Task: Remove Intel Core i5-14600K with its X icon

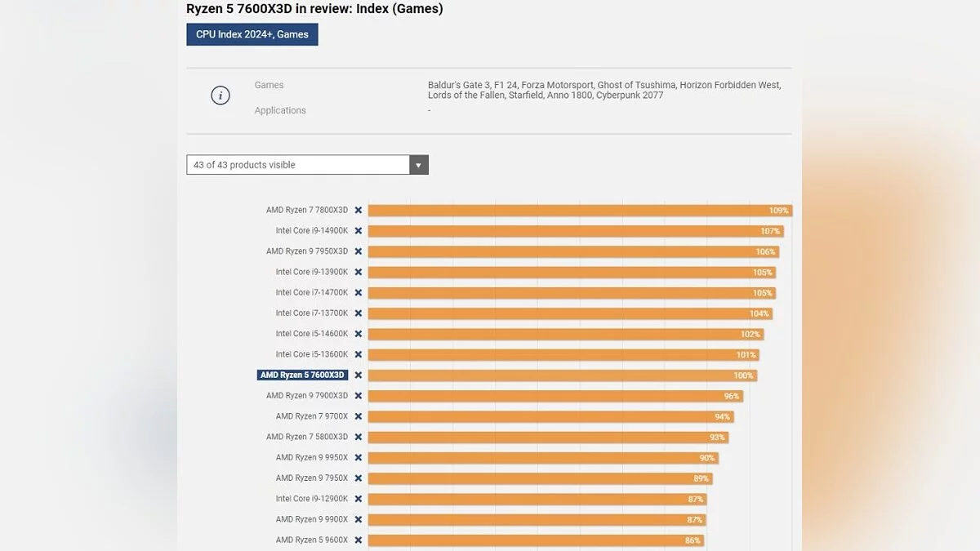Action: (x=358, y=334)
